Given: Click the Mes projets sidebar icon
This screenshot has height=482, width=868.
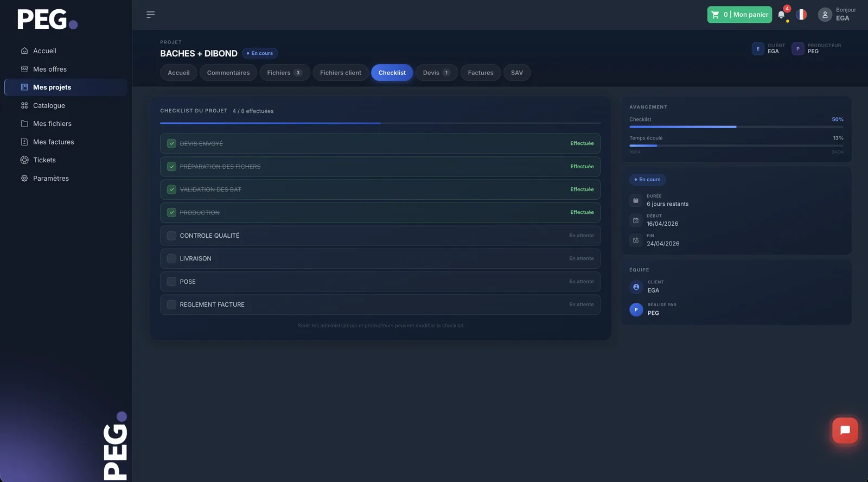Looking at the screenshot, I should pyautogui.click(x=24, y=87).
